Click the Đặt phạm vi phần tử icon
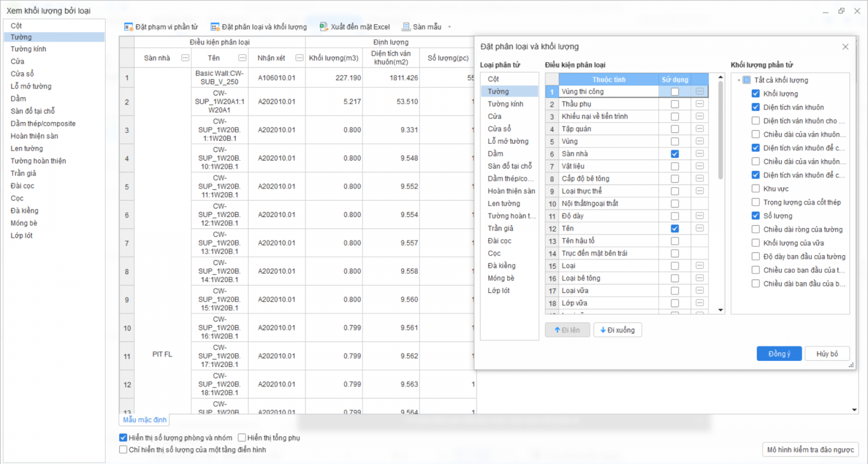Viewport: 868px width, 464px height. pyautogui.click(x=129, y=27)
